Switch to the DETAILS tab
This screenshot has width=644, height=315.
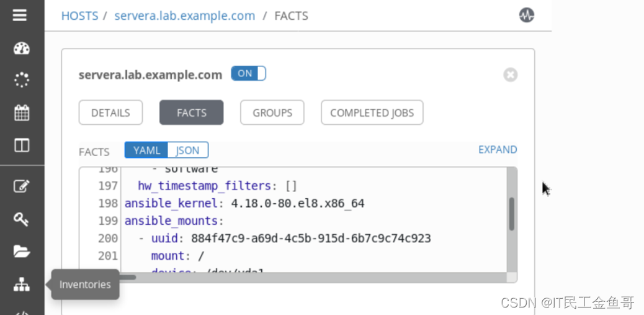(110, 112)
